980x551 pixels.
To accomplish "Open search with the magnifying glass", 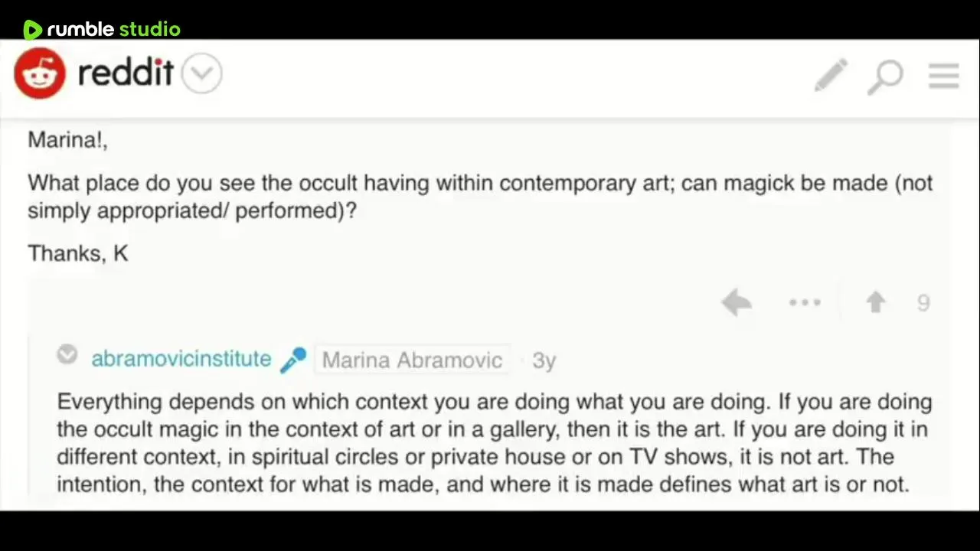I will [x=886, y=77].
